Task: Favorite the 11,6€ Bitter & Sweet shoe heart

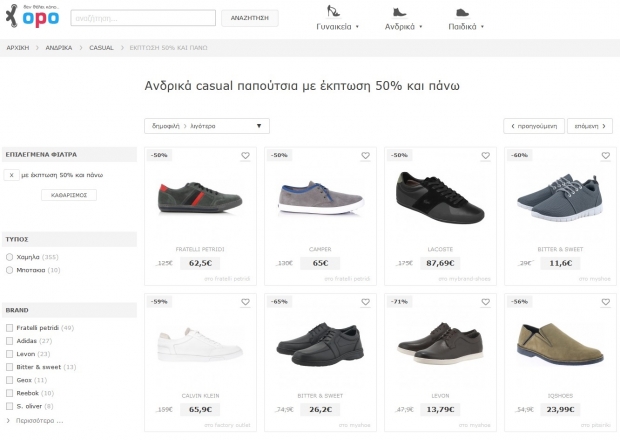Action: 606,156
